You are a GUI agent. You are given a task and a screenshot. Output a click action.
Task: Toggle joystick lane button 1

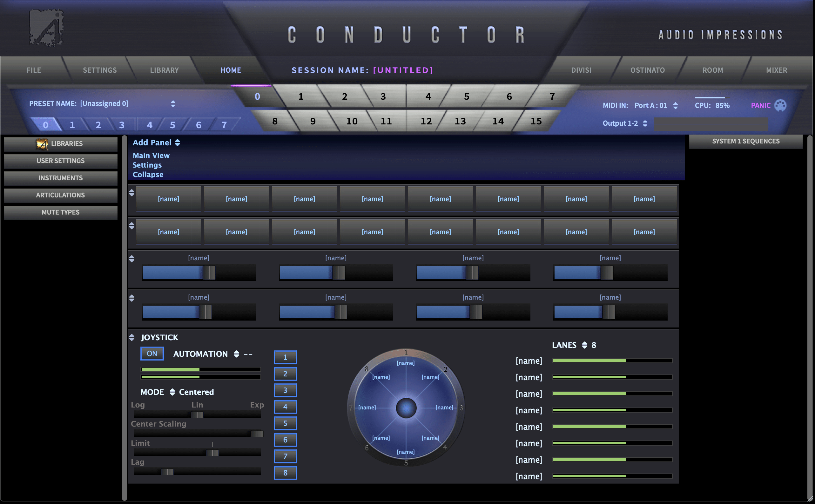click(x=286, y=357)
